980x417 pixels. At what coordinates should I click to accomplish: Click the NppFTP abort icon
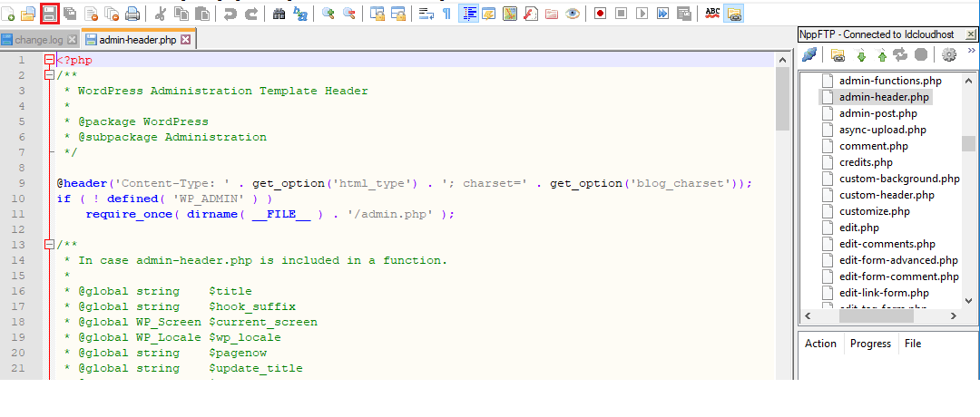(x=921, y=55)
